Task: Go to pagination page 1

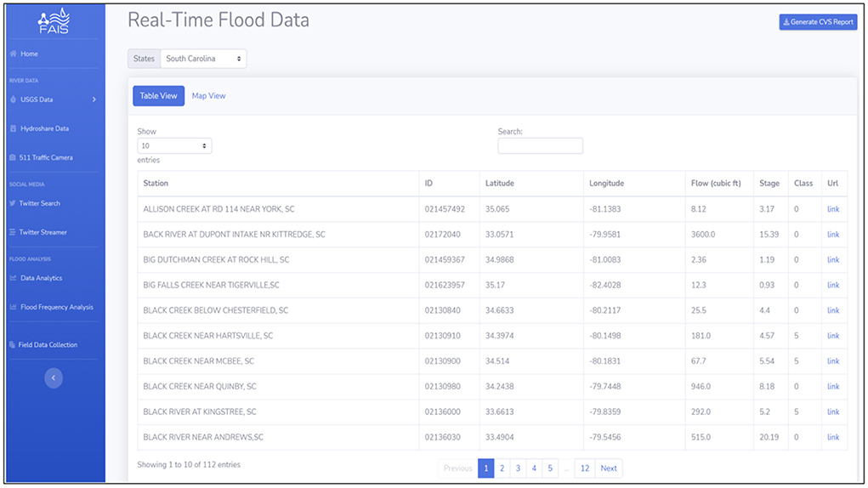Action: pos(486,468)
